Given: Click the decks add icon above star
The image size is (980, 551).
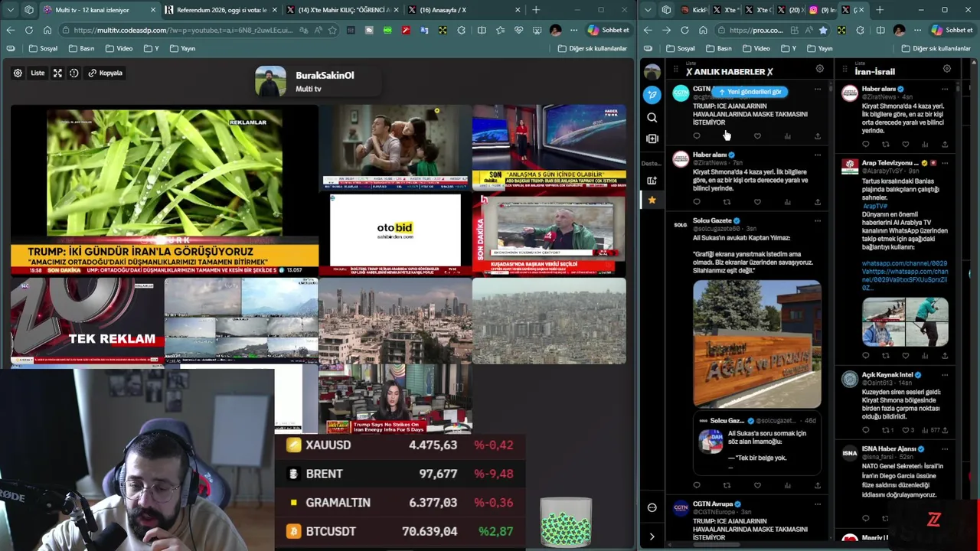Looking at the screenshot, I should [652, 181].
